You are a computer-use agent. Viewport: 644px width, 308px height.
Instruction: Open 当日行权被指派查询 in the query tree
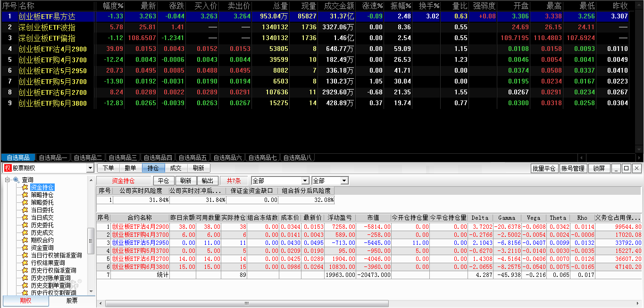coord(56,255)
